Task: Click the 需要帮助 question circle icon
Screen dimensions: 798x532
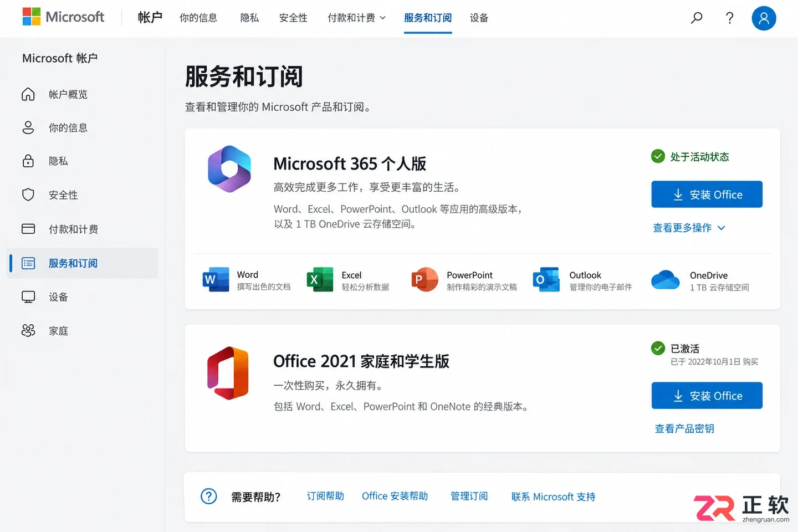Action: pos(209,496)
